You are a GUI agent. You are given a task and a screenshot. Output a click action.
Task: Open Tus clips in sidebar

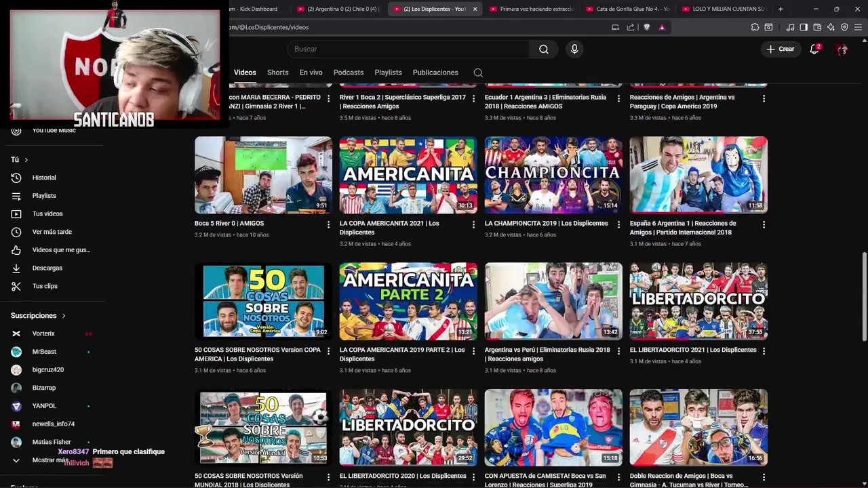45,286
